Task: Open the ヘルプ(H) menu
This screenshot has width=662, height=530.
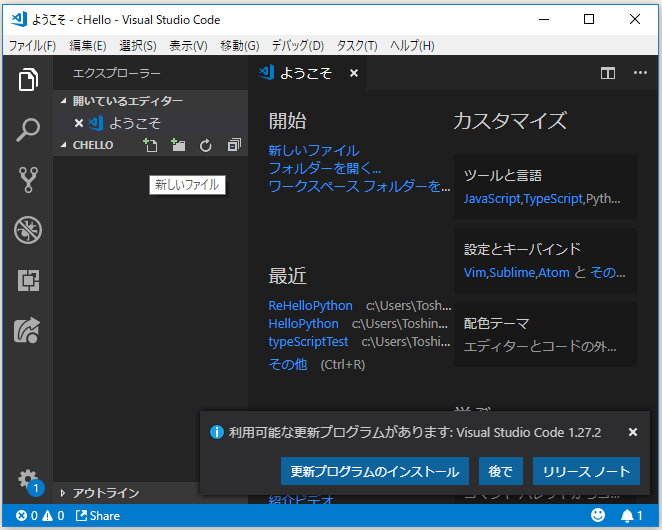Action: pos(412,46)
